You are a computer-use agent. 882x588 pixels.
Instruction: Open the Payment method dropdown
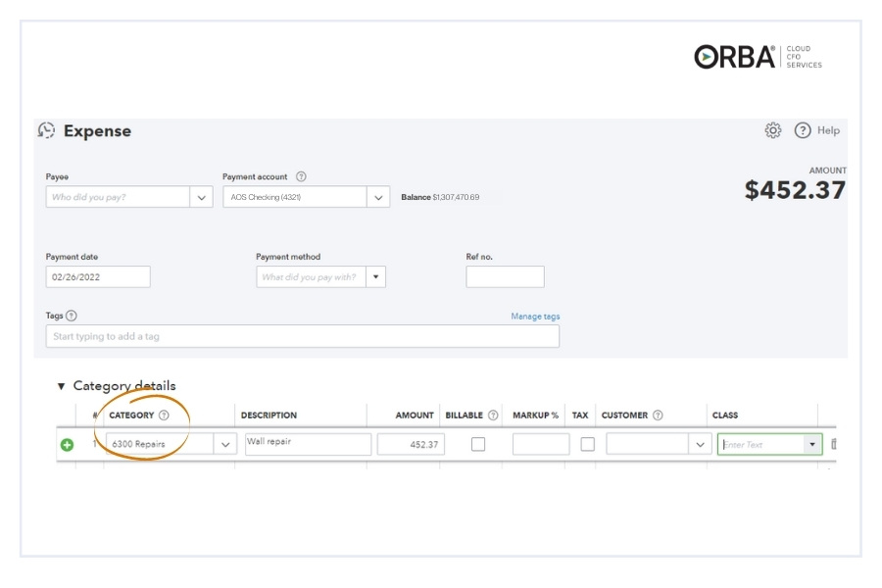pyautogui.click(x=375, y=277)
